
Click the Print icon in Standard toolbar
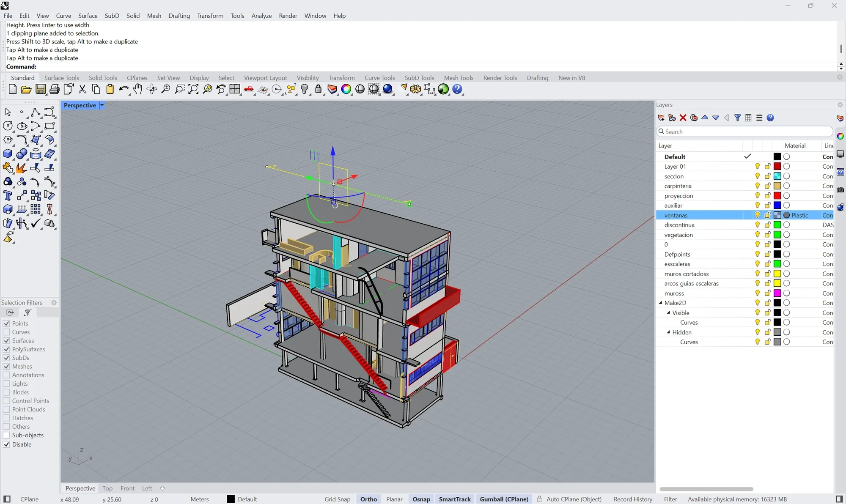click(55, 89)
